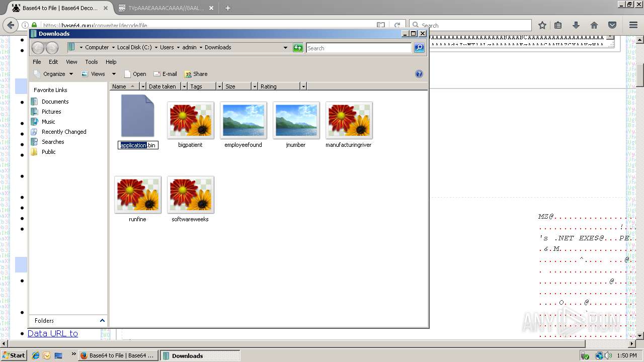Click the Start button
Image resolution: width=644 pixels, height=362 pixels.
14,355
